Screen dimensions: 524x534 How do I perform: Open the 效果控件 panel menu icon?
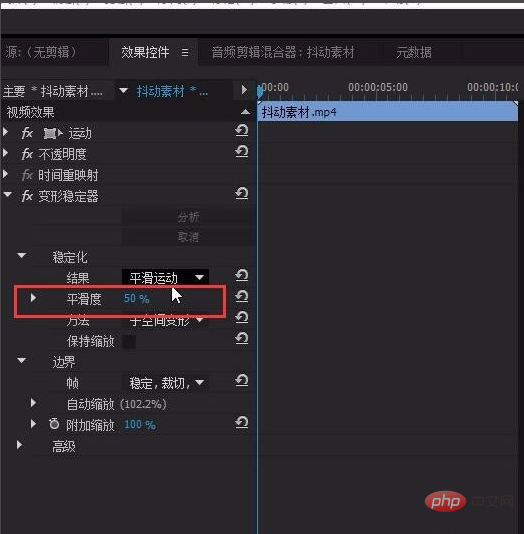(185, 53)
